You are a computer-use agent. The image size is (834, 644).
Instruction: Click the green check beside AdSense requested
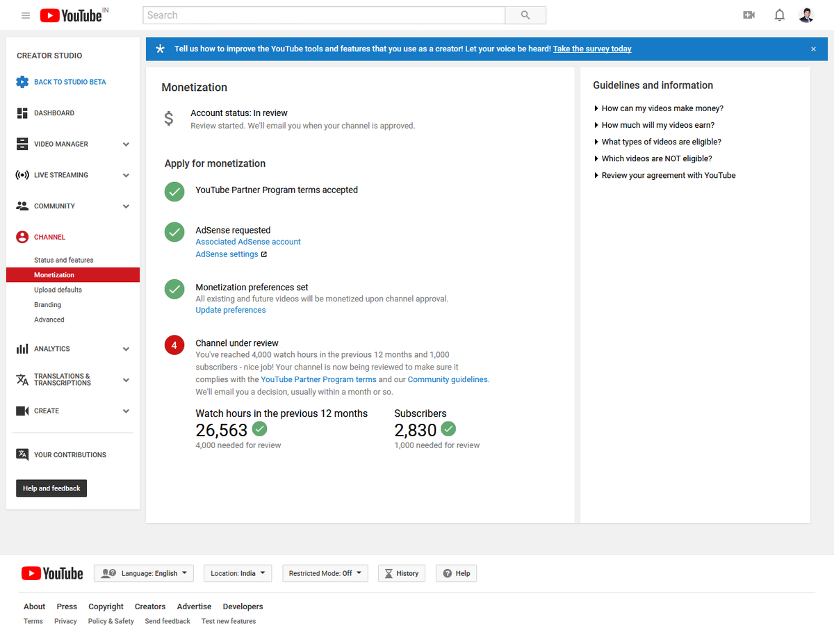(174, 232)
